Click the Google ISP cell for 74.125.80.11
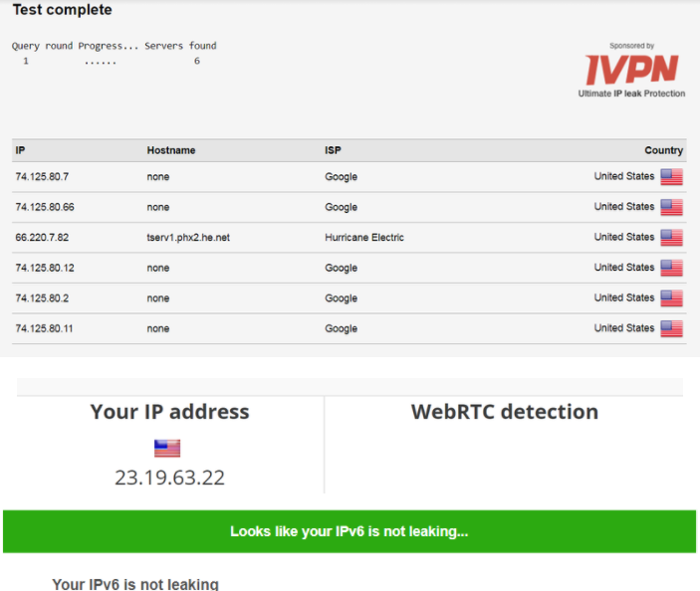Screen dimensions: 700x591 click(x=342, y=328)
